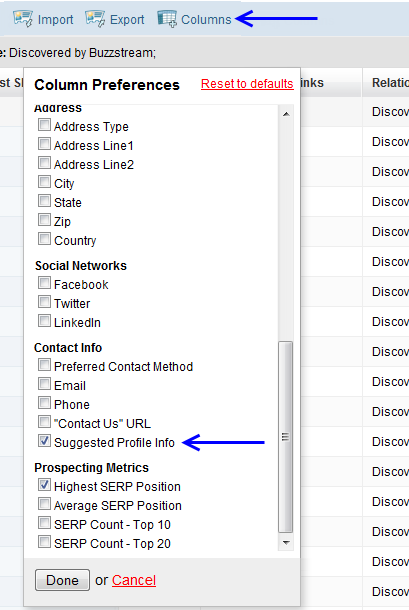This screenshot has width=409, height=610.
Task: Tick the Twitter checkbox
Action: pyautogui.click(x=44, y=302)
